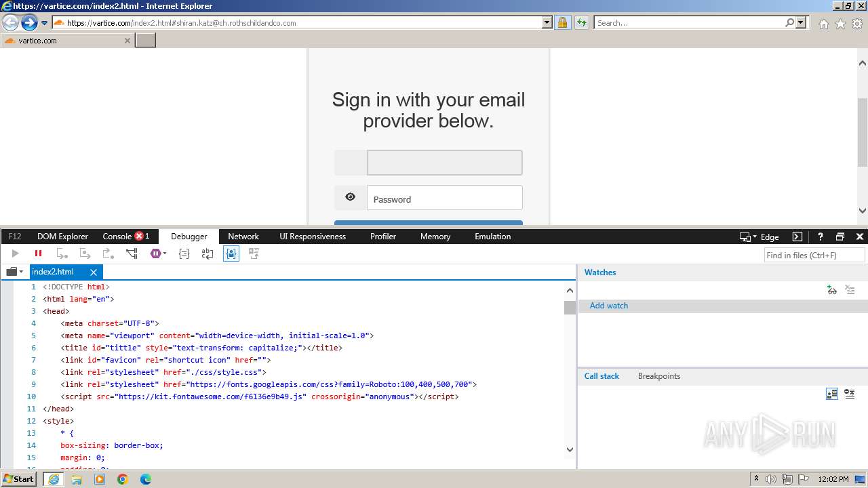The image size is (868, 488).
Task: Click the browser Forward button
Action: (29, 23)
